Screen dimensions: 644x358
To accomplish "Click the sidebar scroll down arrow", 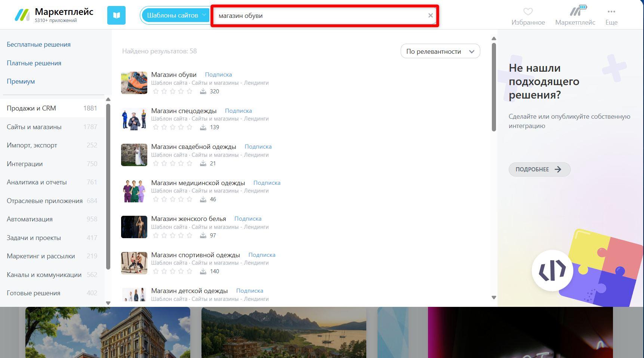I will (108, 303).
